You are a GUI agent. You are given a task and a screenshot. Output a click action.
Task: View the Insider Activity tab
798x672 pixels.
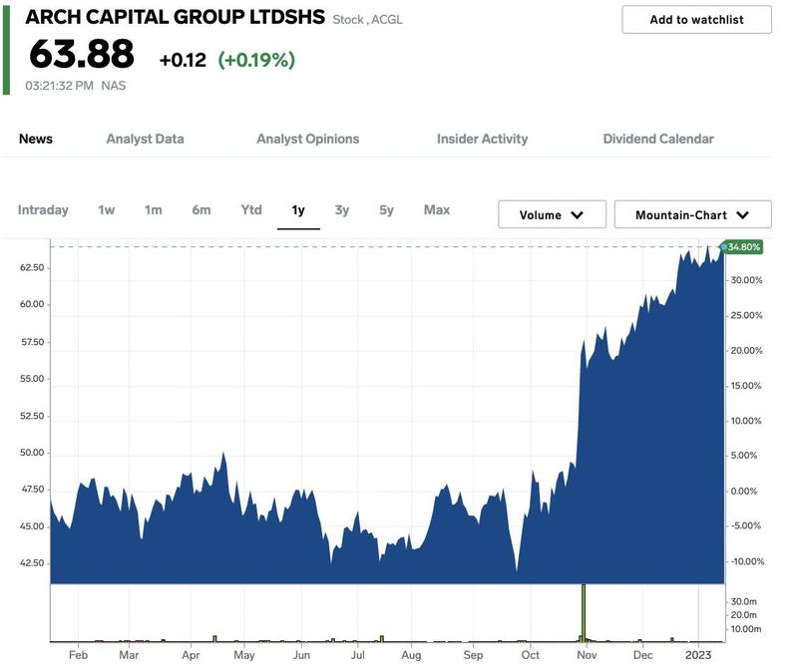coord(483,139)
